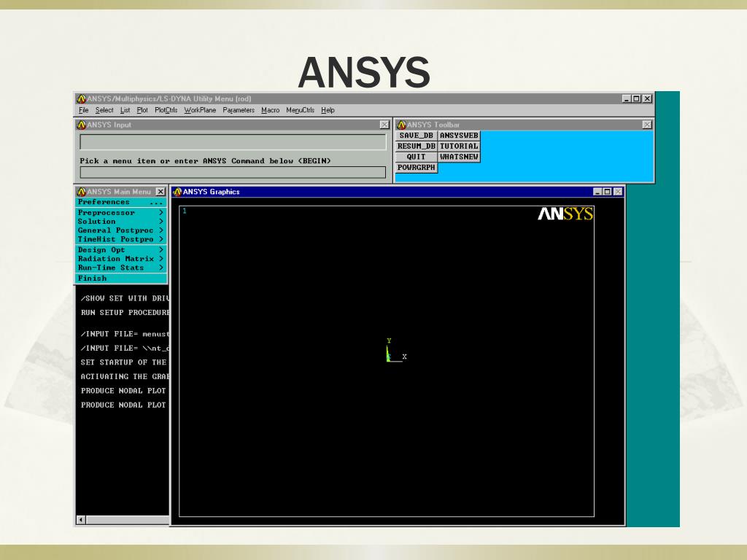Expand the Radiation Matrix menu item
Viewport: 747px width, 560px height.
121,259
